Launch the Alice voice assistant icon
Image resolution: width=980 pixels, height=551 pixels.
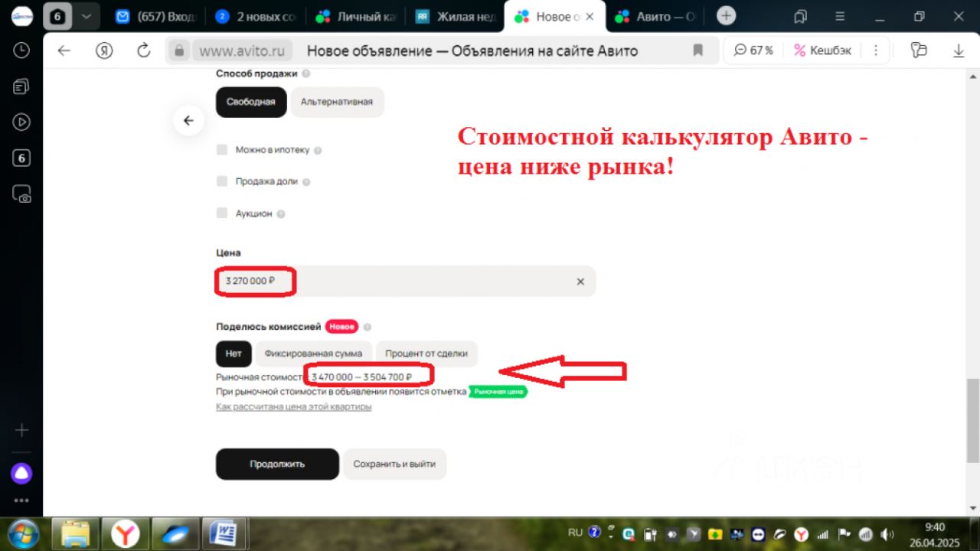coord(21,473)
